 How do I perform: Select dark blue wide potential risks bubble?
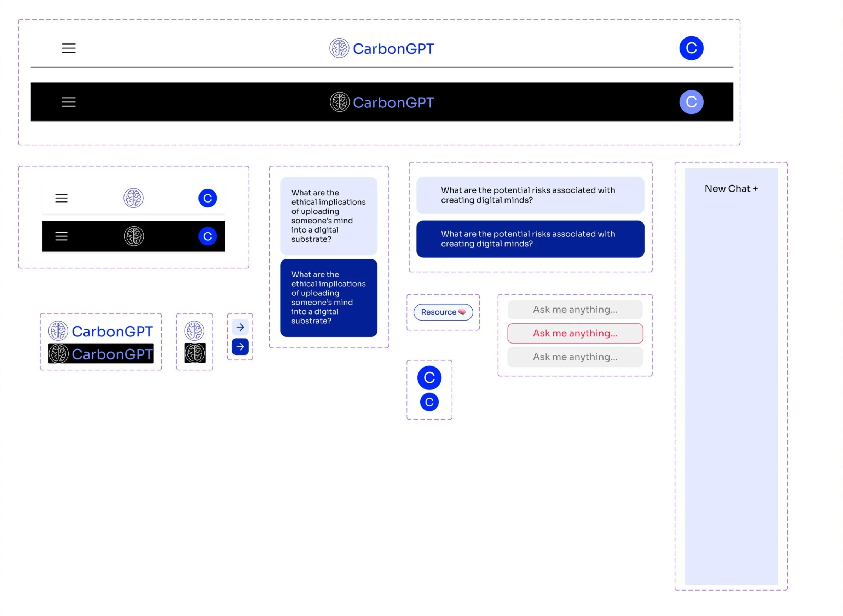pyautogui.click(x=530, y=239)
